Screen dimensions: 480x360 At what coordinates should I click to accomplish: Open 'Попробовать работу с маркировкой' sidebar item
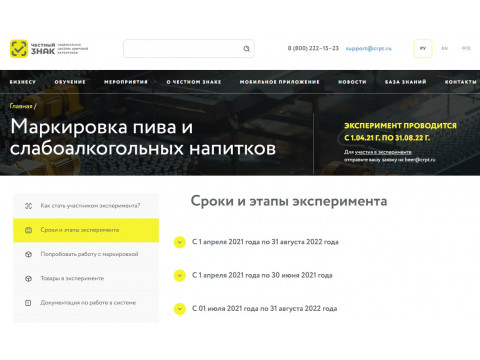86,254
